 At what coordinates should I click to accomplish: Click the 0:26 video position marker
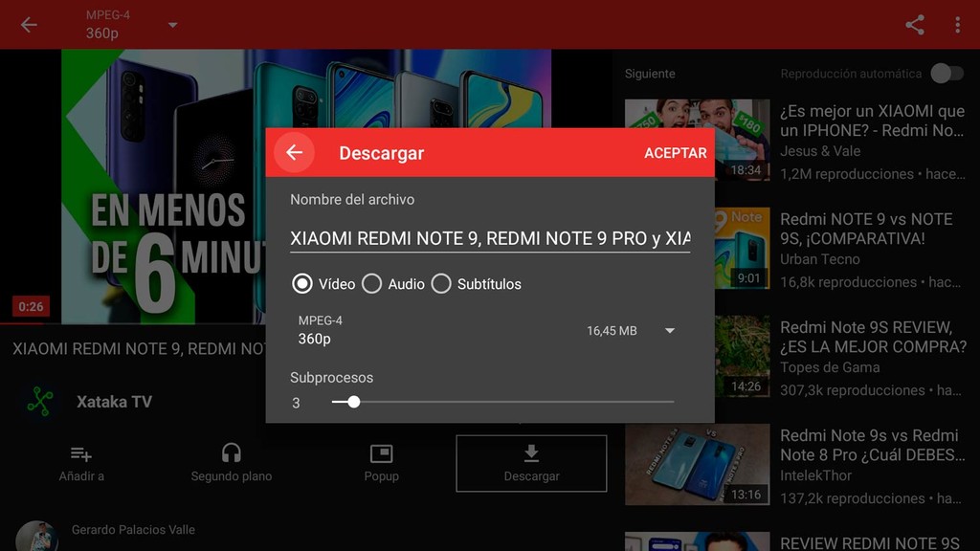click(x=31, y=307)
